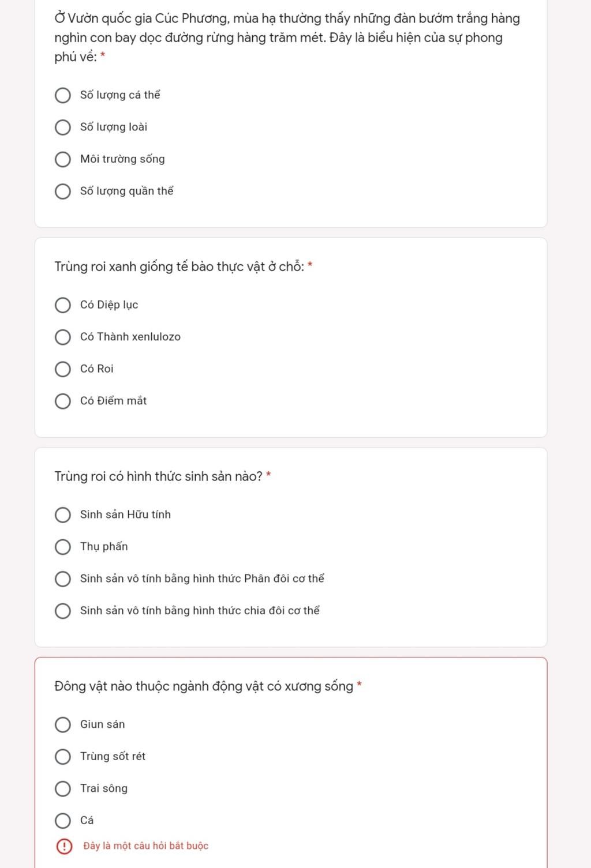Viewport: 591px width, 868px height.
Task: Pick the "Có Roi" radio button
Action: pyautogui.click(x=62, y=369)
